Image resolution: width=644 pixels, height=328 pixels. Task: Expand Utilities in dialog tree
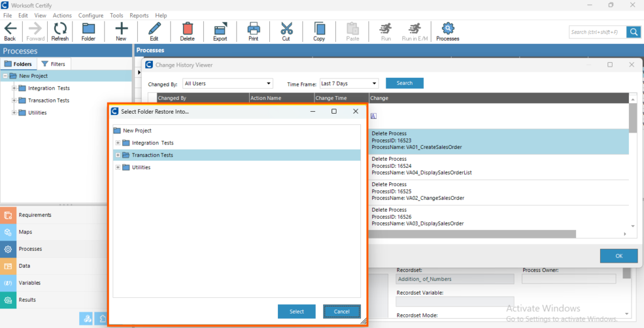[118, 168]
